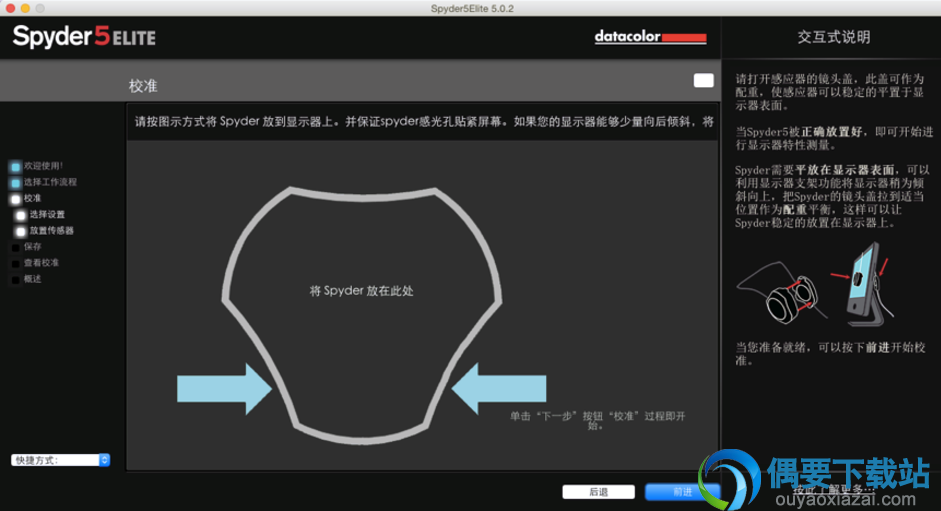Click the 保存 step indicator square
This screenshot has width=941, height=511.
pos(16,247)
